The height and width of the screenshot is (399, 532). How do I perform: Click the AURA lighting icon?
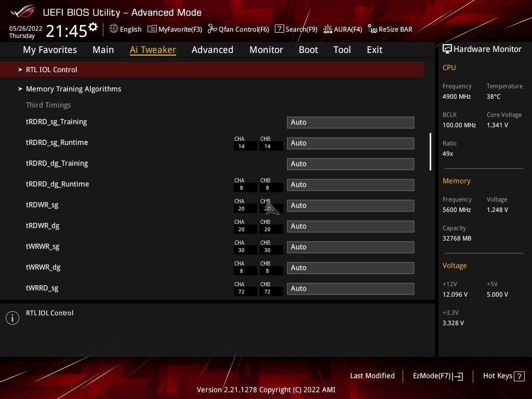[x=327, y=29]
